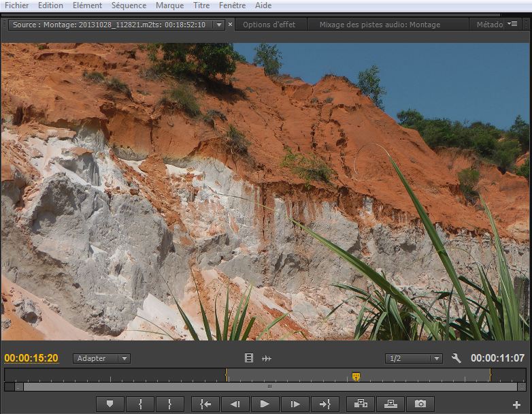
Task: Export frame with the camera icon
Action: 420,404
